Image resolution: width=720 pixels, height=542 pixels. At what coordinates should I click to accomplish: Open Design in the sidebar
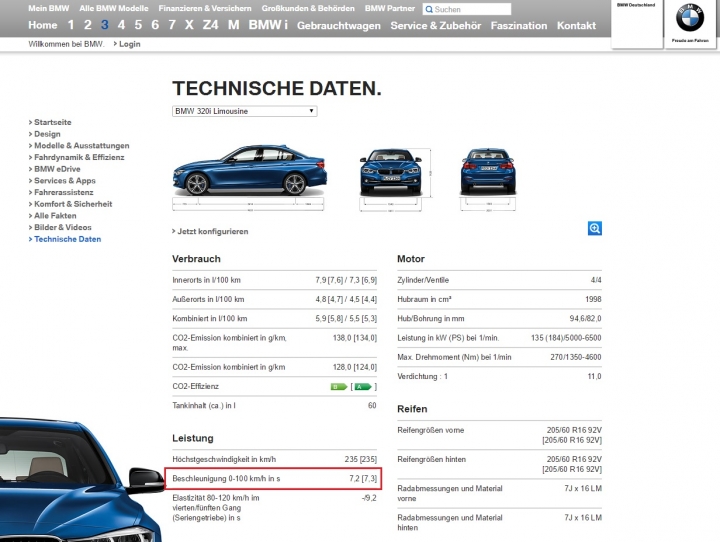click(x=47, y=134)
